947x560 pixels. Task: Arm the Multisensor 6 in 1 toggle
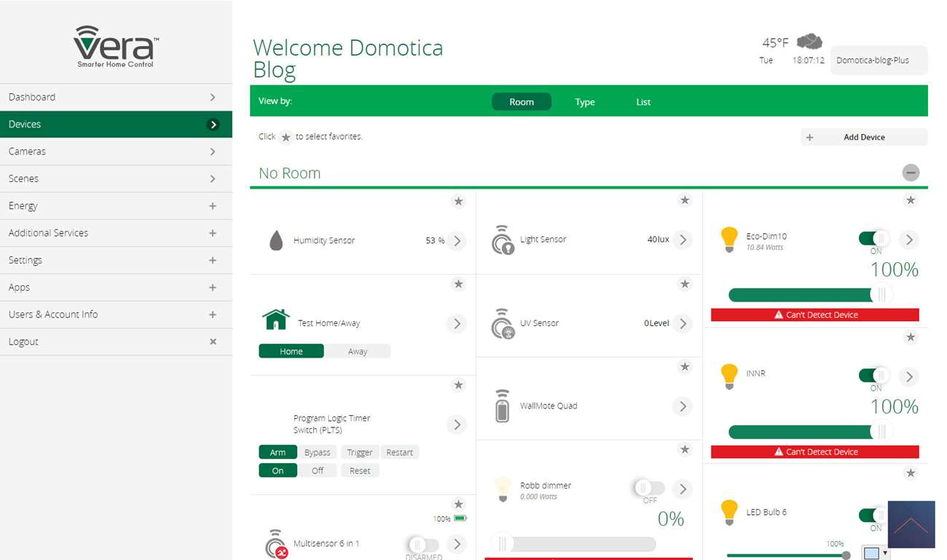[423, 545]
